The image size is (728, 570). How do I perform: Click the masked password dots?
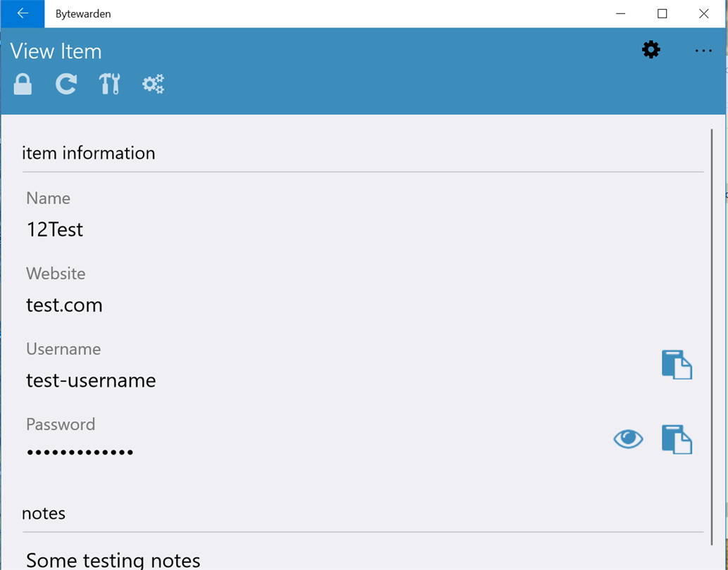[x=80, y=452]
